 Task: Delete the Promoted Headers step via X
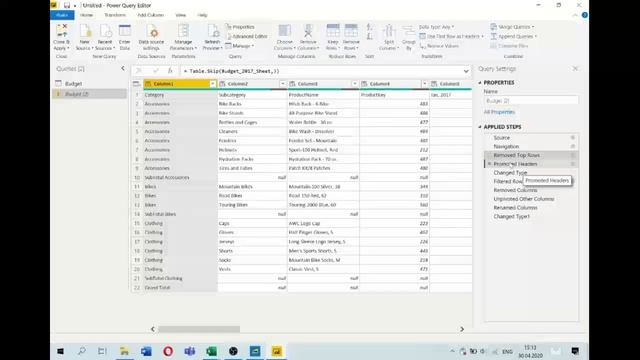489,164
